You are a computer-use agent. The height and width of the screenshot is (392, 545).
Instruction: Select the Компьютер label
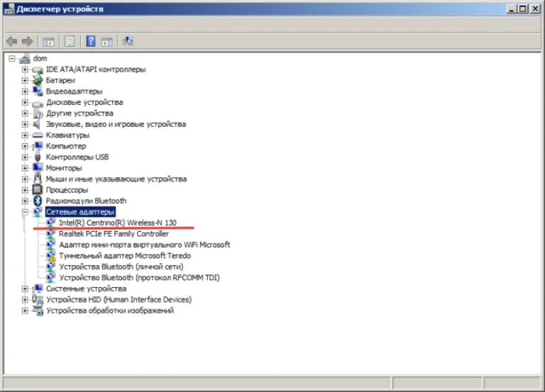coord(66,146)
